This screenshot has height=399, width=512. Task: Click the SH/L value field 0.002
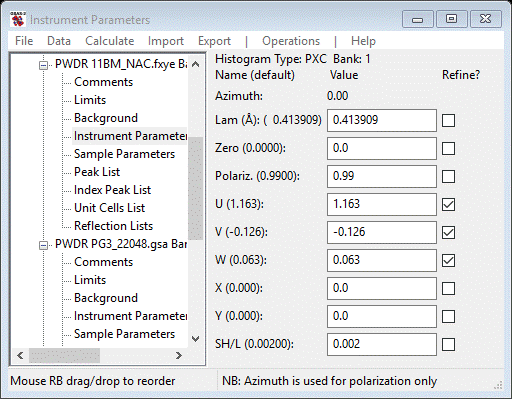pos(382,344)
